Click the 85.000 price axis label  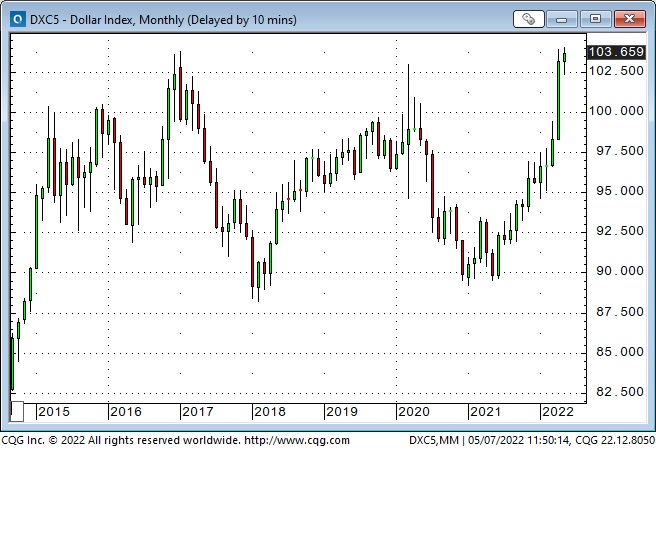pos(620,352)
